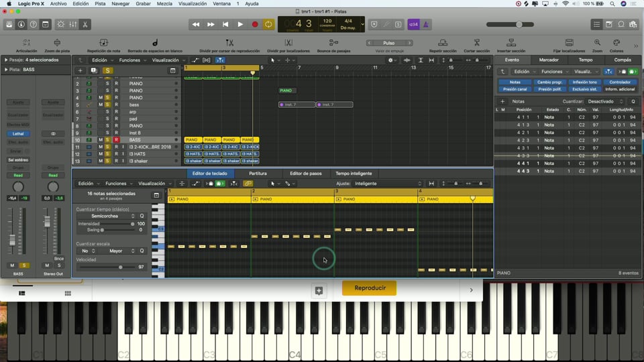Screen dimensions: 644x362
Task: Click the Articulación toolbar icon
Action: click(x=26, y=42)
